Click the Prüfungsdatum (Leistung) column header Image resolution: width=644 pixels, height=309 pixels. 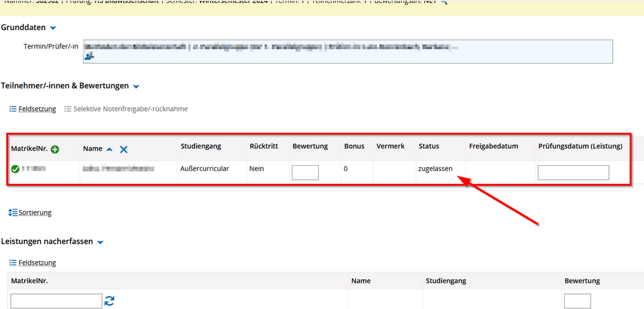(x=580, y=146)
